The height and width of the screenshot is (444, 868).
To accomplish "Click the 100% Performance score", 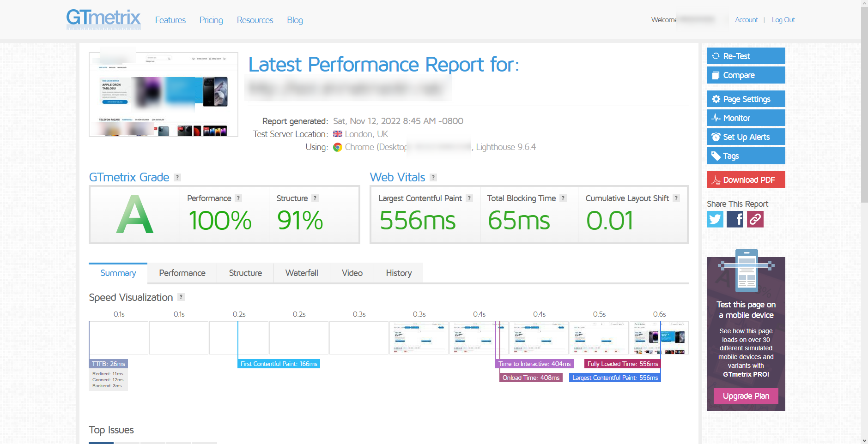I will tap(220, 220).
